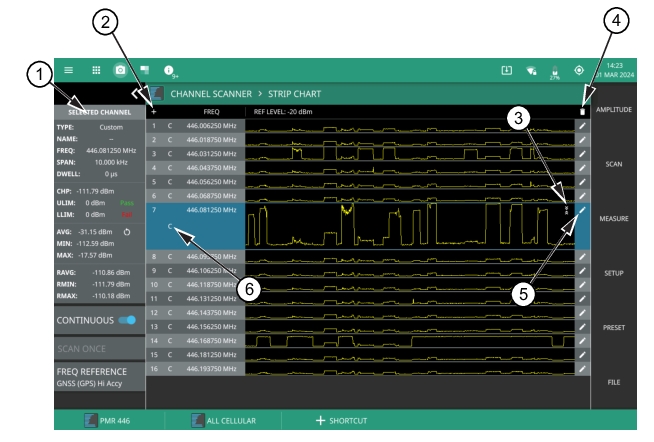Open notifications info icon

[168, 70]
